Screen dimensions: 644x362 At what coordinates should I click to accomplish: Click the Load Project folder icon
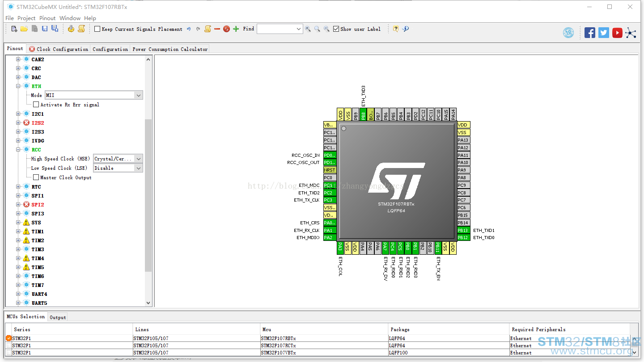pyautogui.click(x=24, y=29)
